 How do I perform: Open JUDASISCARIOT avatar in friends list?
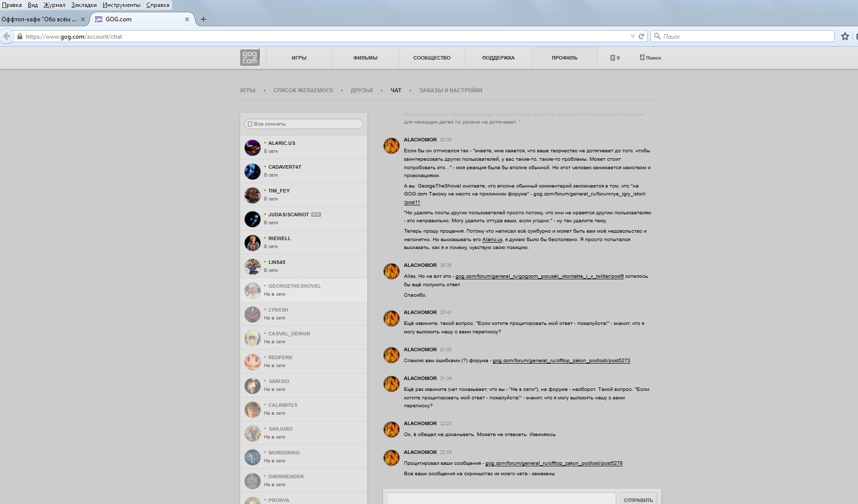[x=253, y=219]
